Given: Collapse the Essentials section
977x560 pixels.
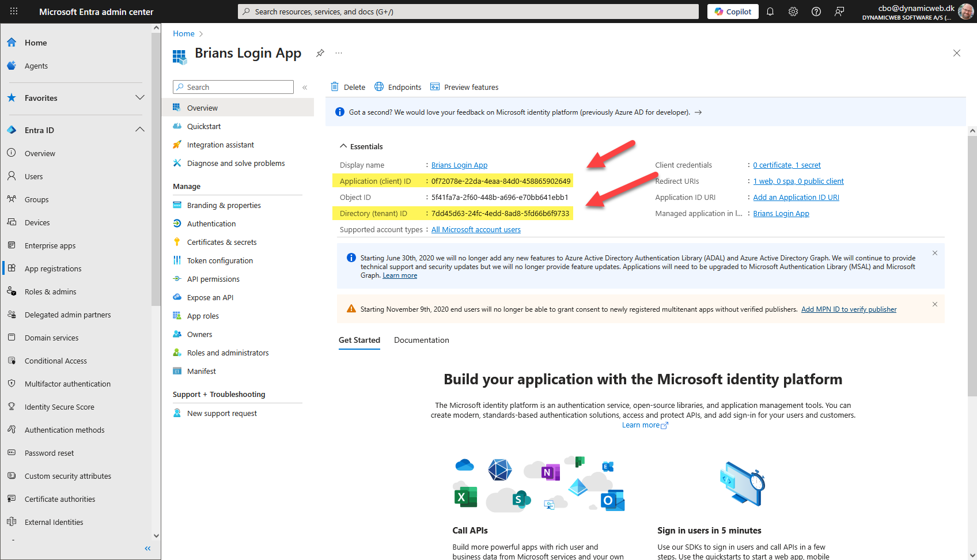Looking at the screenshot, I should [x=343, y=146].
